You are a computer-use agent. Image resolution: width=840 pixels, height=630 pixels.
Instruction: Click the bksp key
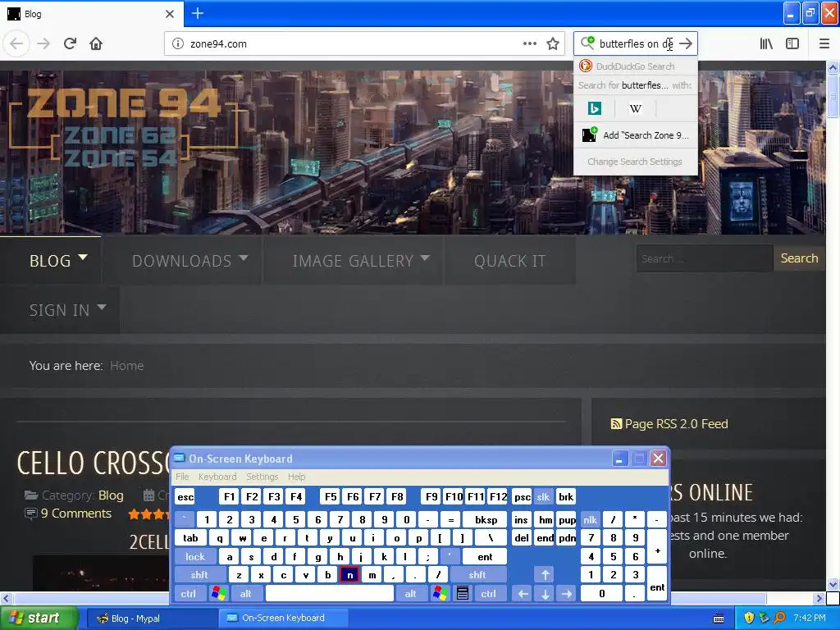(486, 519)
